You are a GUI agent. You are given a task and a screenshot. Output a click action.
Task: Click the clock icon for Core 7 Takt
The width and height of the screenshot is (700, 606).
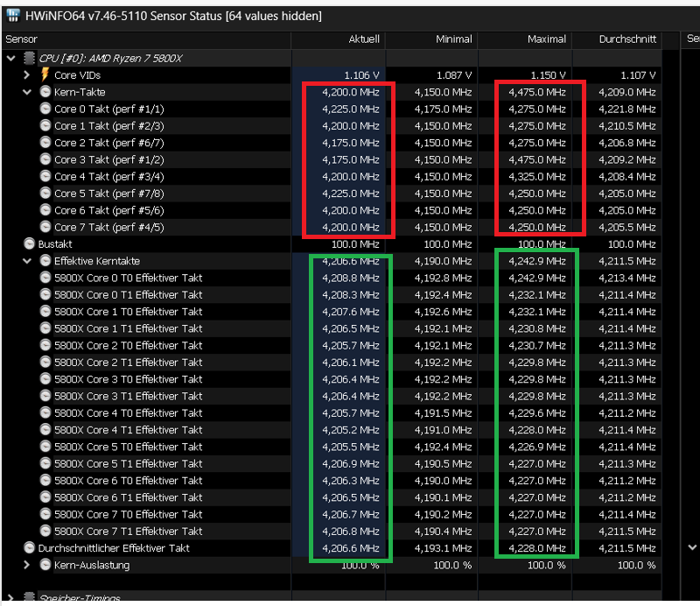click(45, 227)
